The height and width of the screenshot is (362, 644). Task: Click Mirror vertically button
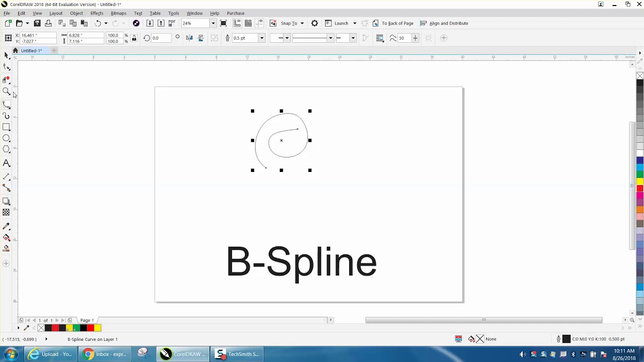click(x=201, y=38)
